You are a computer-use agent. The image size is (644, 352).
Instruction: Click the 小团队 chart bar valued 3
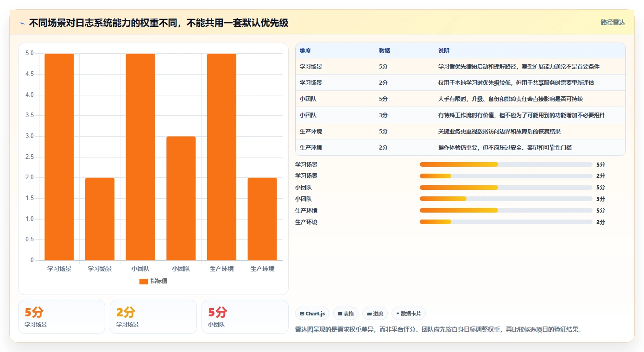(181, 198)
